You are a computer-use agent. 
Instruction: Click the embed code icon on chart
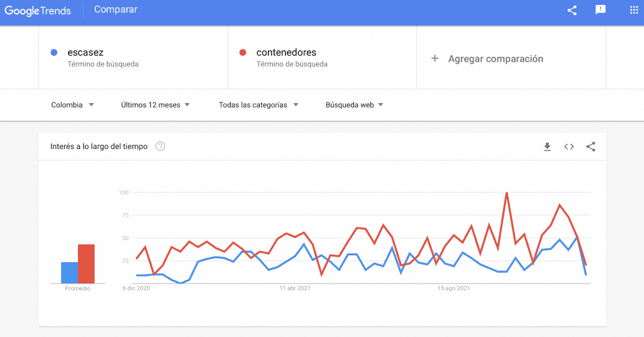tap(569, 146)
